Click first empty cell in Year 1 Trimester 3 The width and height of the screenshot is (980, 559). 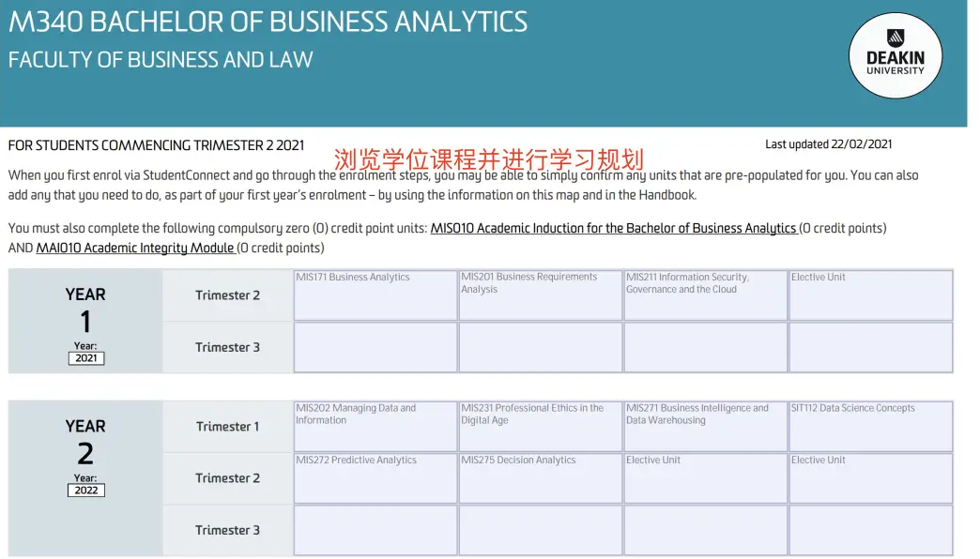375,347
